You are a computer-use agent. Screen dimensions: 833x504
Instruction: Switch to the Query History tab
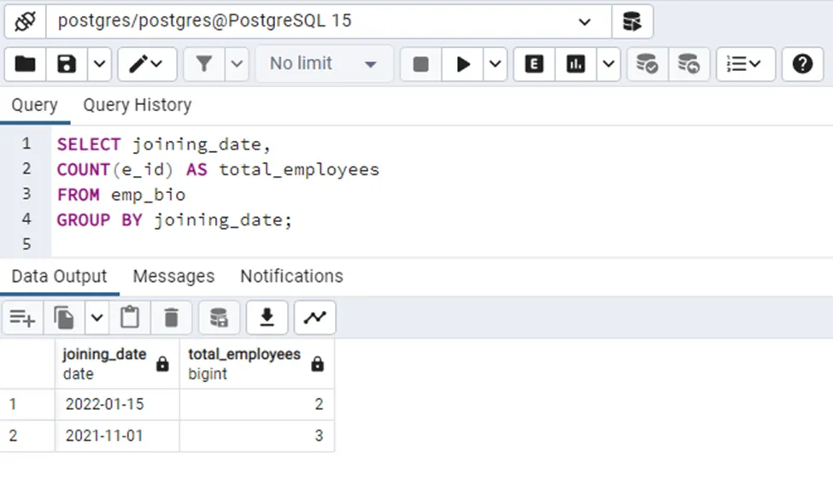pos(137,105)
